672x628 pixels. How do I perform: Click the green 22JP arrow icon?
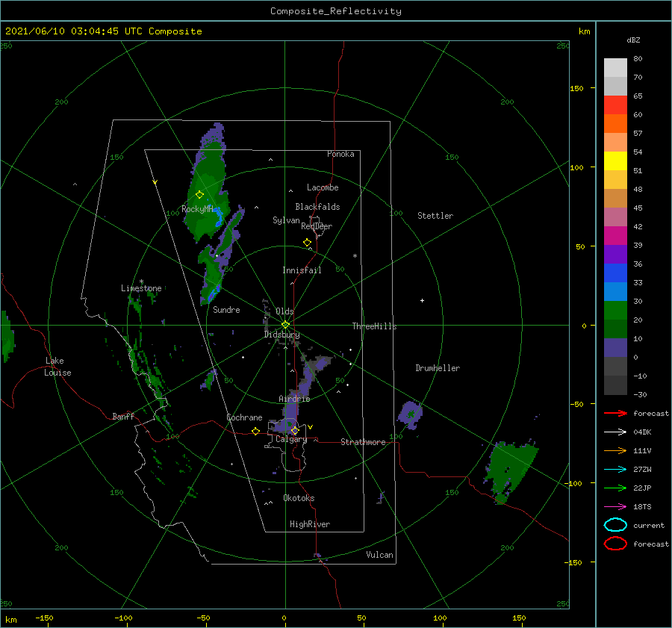coord(615,488)
